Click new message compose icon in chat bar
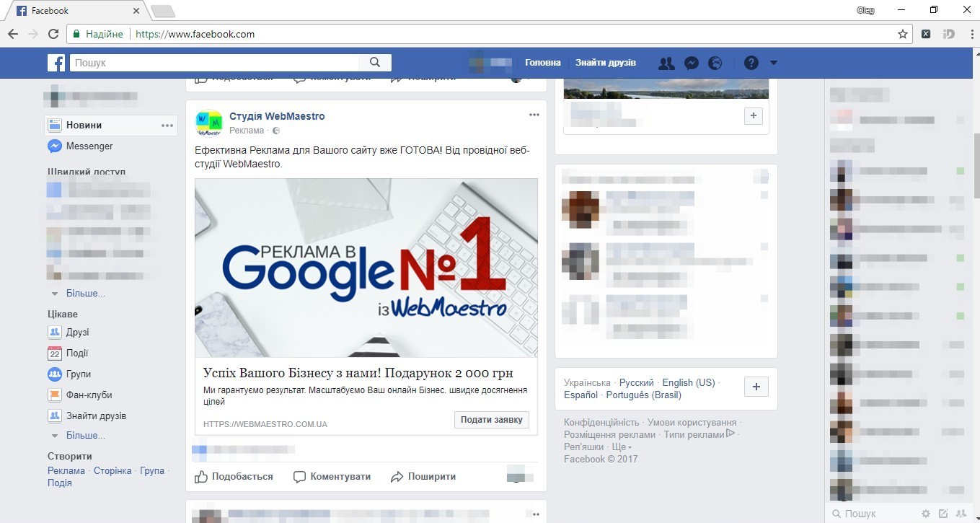980x523 pixels. point(943,514)
